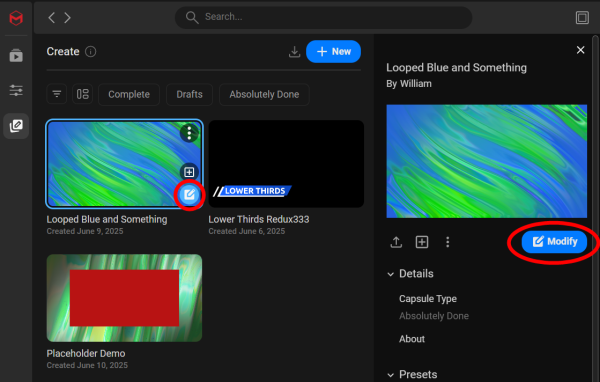Screen dimensions: 600x382
Task: Open the filter list icon
Action: point(57,94)
